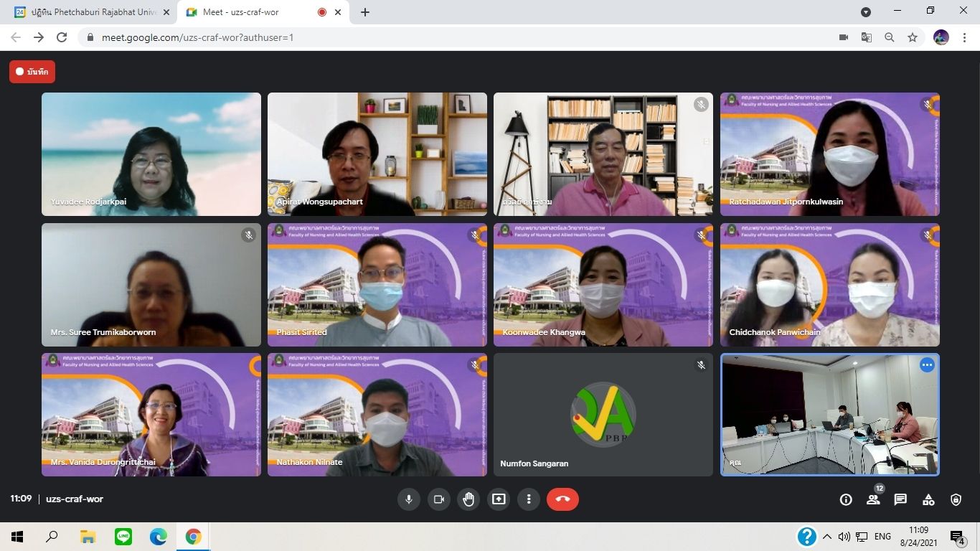
Task: Raise hand in the meeting
Action: pos(468,499)
